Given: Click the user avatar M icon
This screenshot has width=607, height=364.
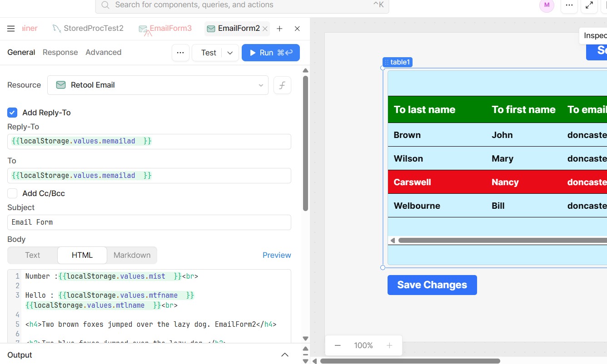Looking at the screenshot, I should 547,5.
